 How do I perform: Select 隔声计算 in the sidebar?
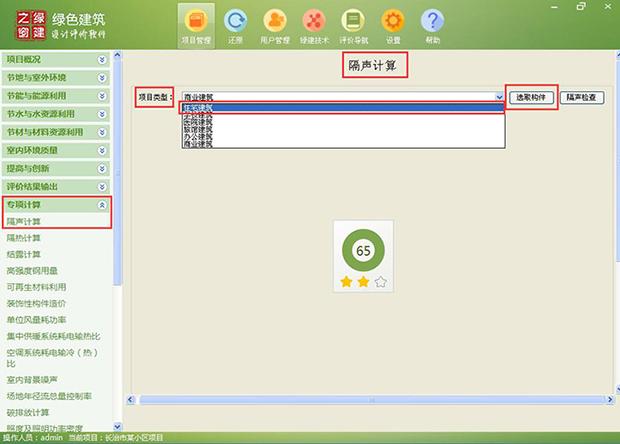(24, 221)
